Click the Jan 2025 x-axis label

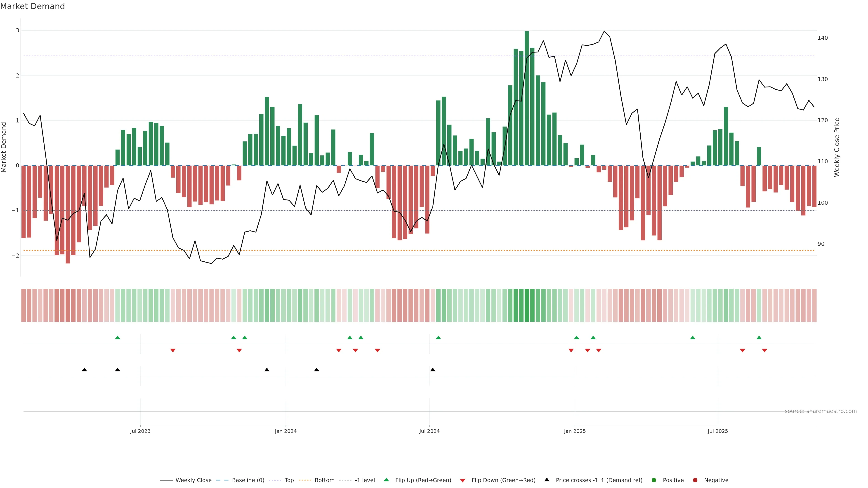(x=575, y=431)
